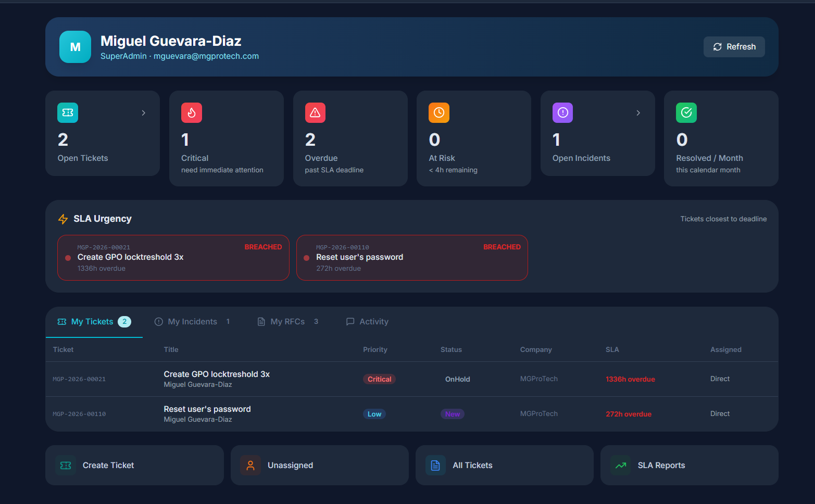Screen dimensions: 815x504
Task: Click the My Tickets count badge 2
Action: (124, 322)
